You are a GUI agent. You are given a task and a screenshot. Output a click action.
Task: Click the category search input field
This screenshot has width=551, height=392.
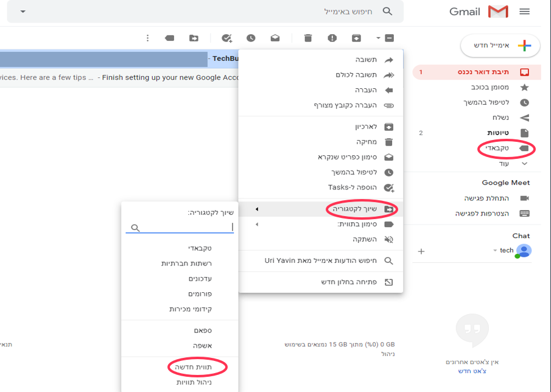tap(180, 227)
